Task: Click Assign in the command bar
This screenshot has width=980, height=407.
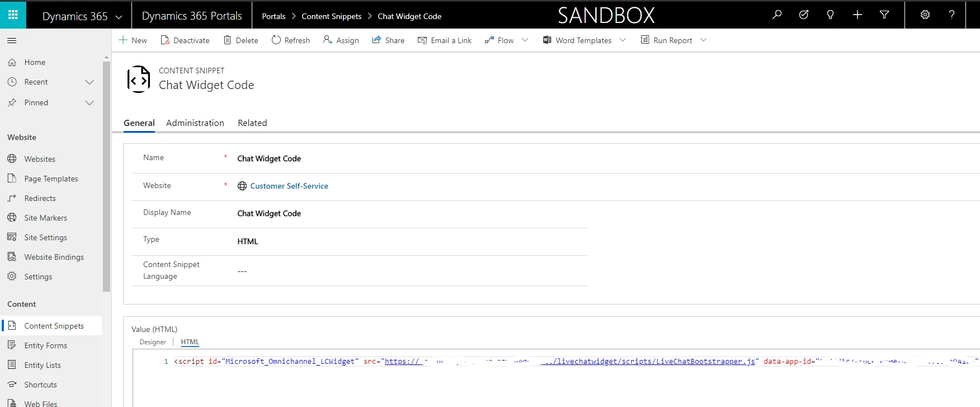Action: coord(341,40)
